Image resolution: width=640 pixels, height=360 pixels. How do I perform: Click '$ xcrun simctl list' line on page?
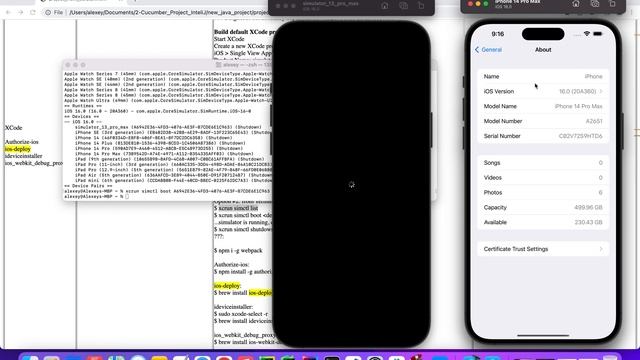(236, 208)
